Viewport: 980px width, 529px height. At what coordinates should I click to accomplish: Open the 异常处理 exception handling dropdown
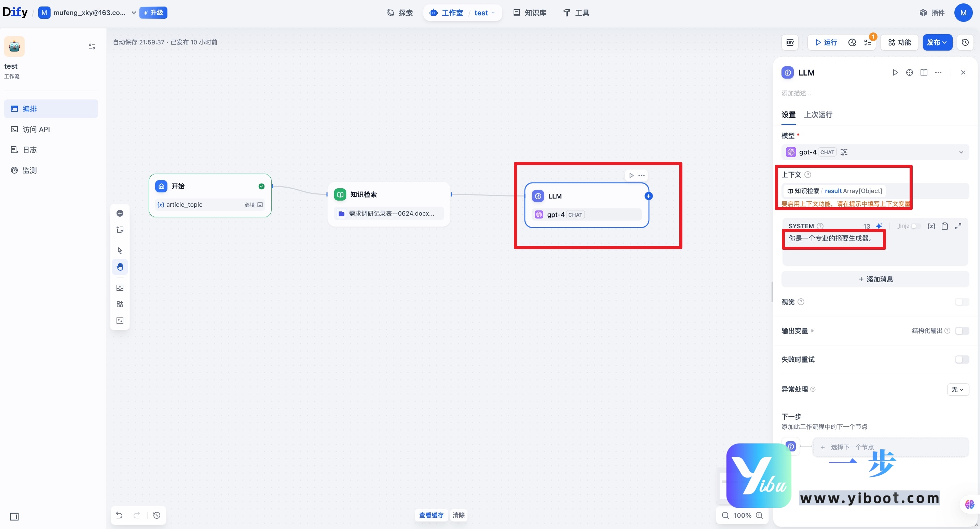(x=957, y=389)
